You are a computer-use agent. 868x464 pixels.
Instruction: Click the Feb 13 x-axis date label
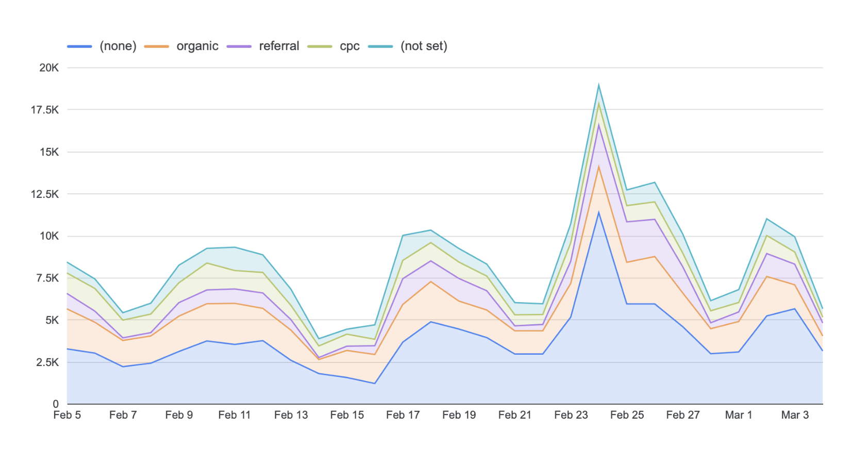[291, 415]
